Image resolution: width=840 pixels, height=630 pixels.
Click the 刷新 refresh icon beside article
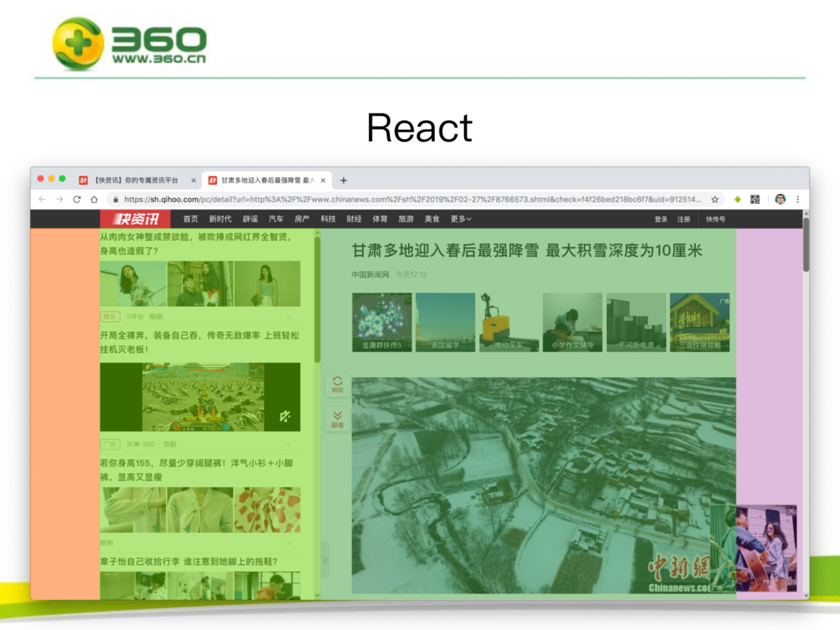coord(337,384)
